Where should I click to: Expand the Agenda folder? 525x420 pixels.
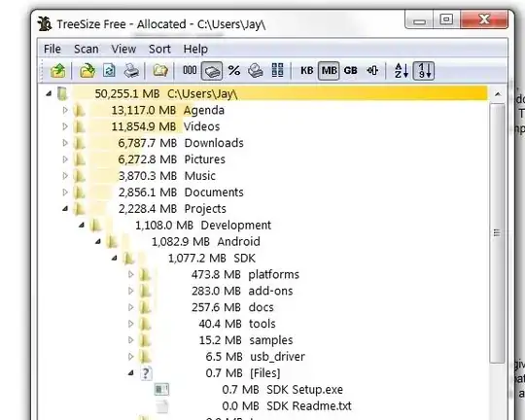pyautogui.click(x=65, y=110)
